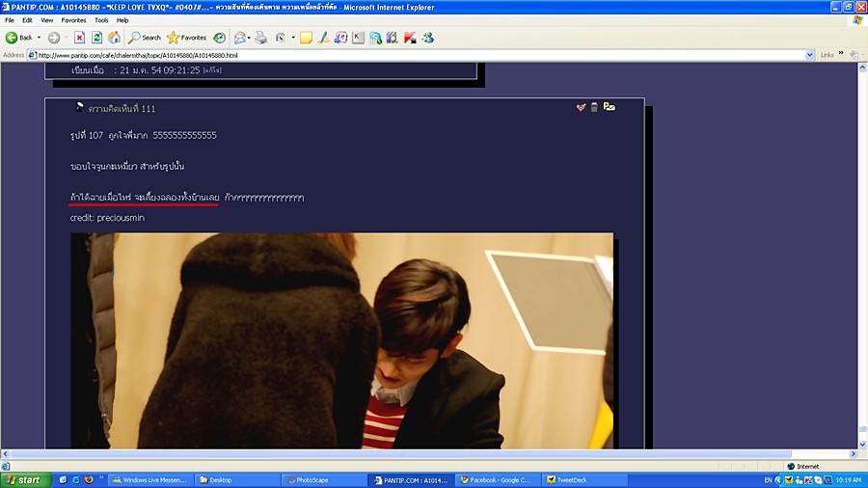Launch Internet Explorer from Quick Launch
This screenshot has height=488, width=868.
pos(76,480)
